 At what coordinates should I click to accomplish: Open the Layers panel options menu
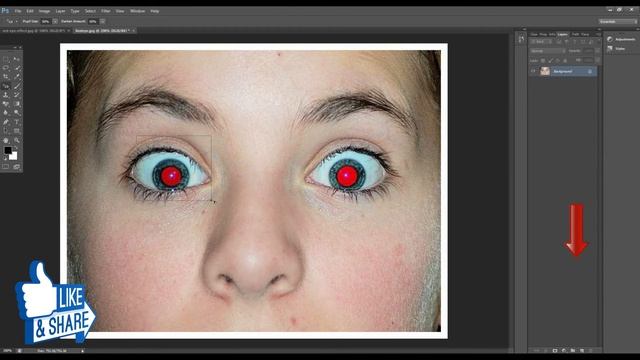598,34
